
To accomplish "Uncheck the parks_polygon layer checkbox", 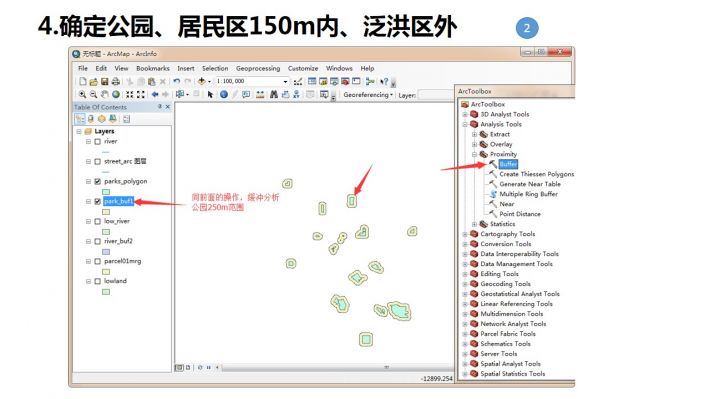I will [x=97, y=181].
